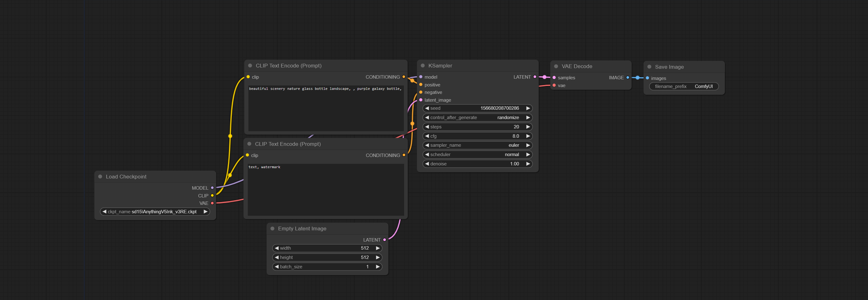This screenshot has width=868, height=300.
Task: Click the VAE Decode IMAGE output socket
Action: click(x=628, y=77)
